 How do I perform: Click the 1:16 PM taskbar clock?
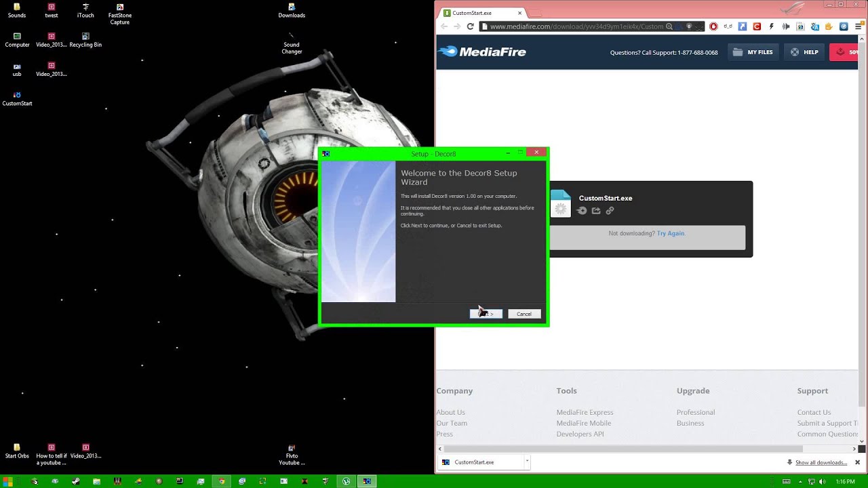[845, 481]
